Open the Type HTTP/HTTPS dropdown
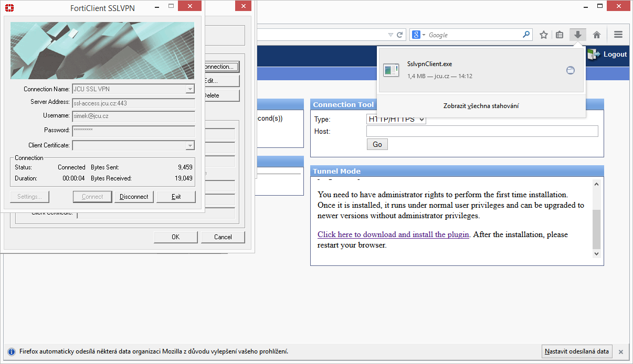 pos(396,119)
